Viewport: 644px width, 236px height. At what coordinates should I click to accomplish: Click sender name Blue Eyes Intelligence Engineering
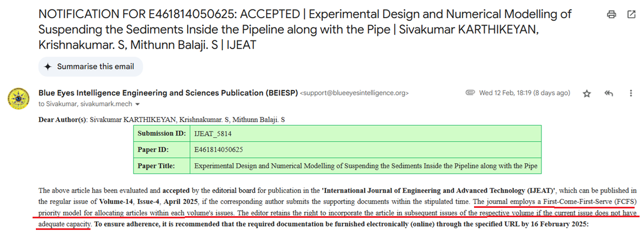(x=168, y=93)
